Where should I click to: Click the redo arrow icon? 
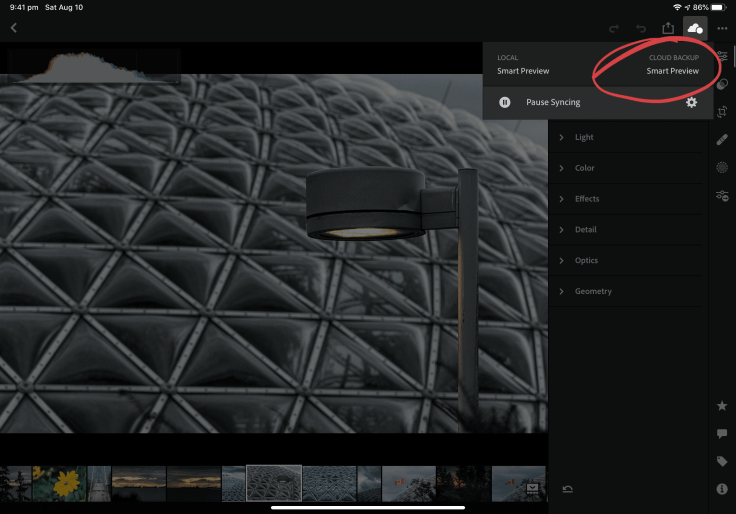pyautogui.click(x=613, y=29)
